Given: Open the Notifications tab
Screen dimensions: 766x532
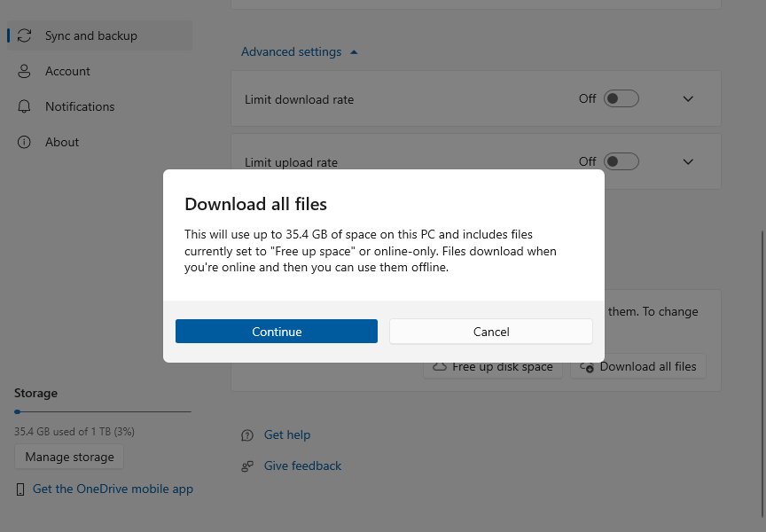Looking at the screenshot, I should pos(99,106).
